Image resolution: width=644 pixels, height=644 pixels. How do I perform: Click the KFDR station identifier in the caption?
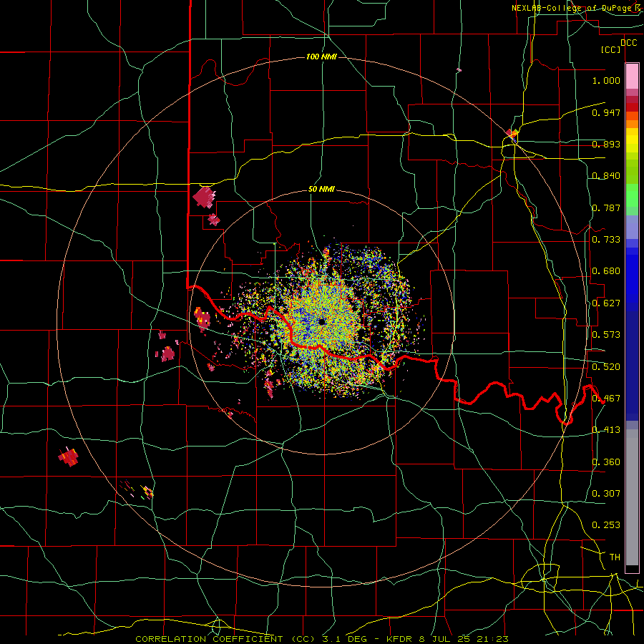(401, 639)
